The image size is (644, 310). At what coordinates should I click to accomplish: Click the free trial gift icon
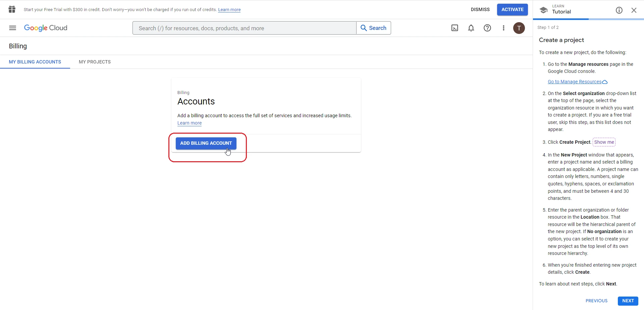(12, 9)
